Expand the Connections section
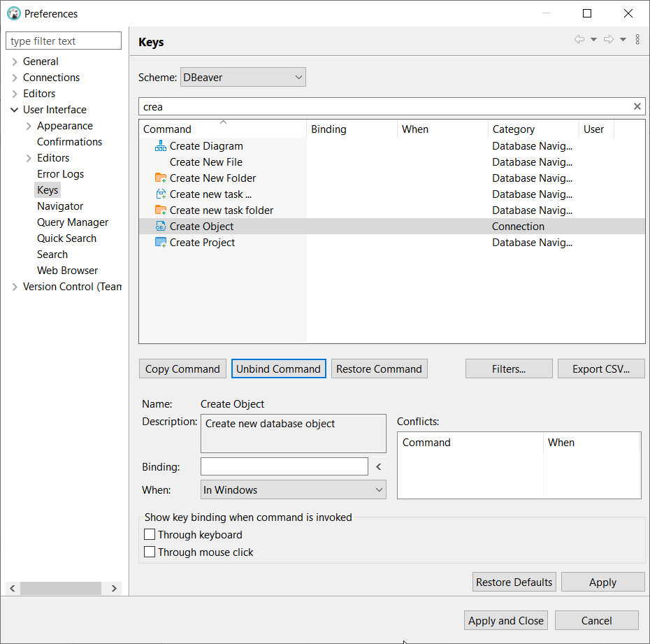Viewport: 650px width, 644px height. tap(15, 77)
